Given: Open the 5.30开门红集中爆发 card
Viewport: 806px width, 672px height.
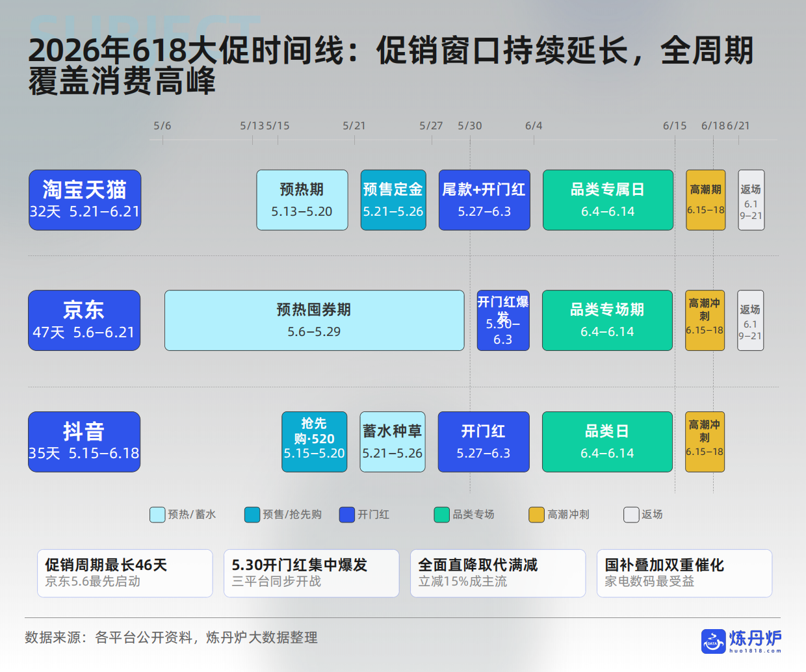Looking at the screenshot, I should pyautogui.click(x=311, y=573).
